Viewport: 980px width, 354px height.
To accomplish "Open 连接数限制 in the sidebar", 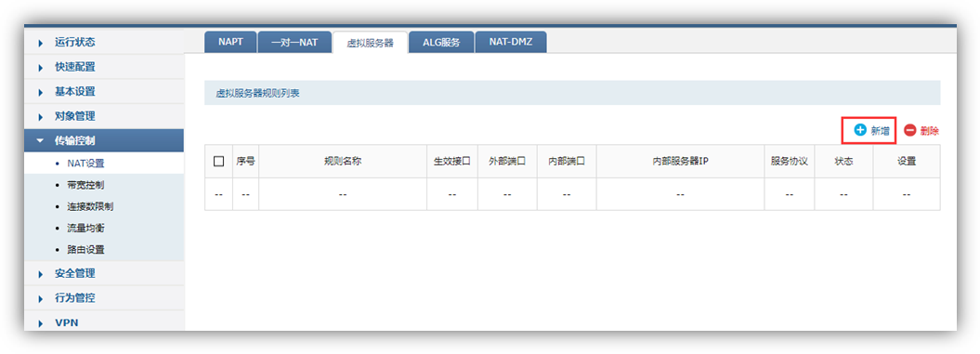I will pos(90,206).
